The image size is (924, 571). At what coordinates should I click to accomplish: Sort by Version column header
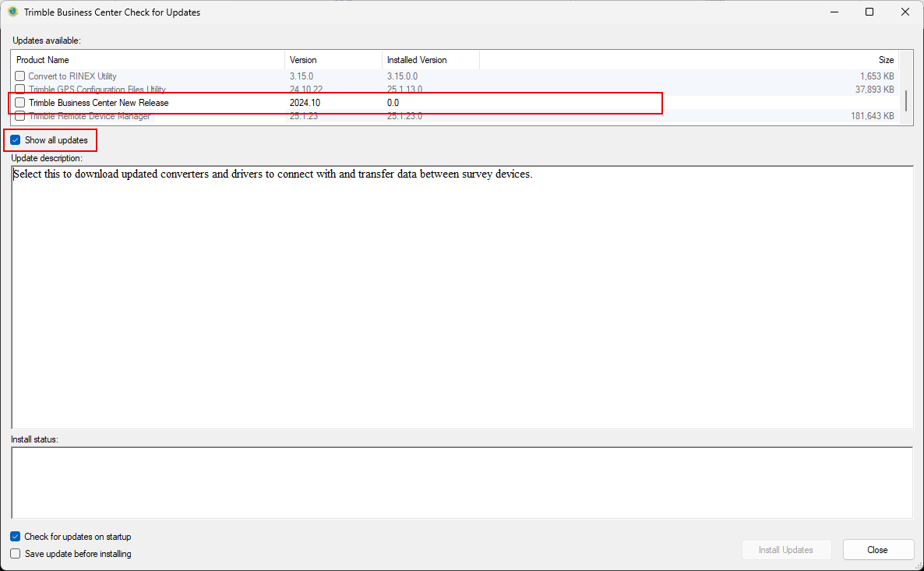tap(333, 60)
